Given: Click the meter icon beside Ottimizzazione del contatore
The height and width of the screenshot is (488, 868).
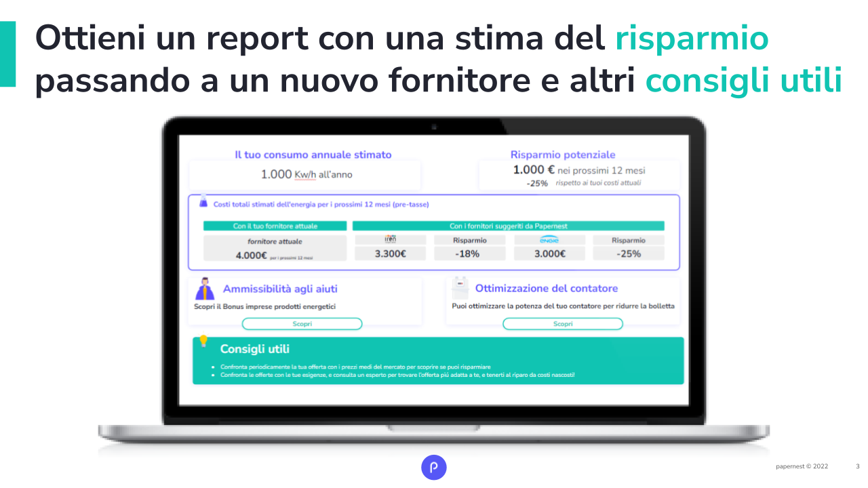Looking at the screenshot, I should 460,289.
